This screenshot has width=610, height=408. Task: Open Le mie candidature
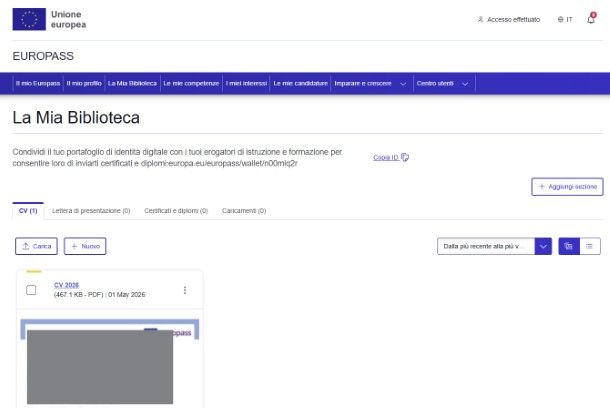pos(300,84)
